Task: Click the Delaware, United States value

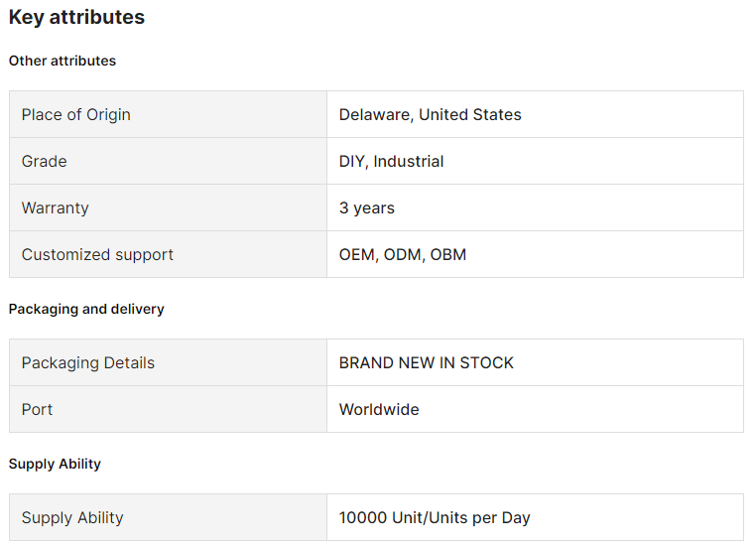Action: [x=430, y=114]
